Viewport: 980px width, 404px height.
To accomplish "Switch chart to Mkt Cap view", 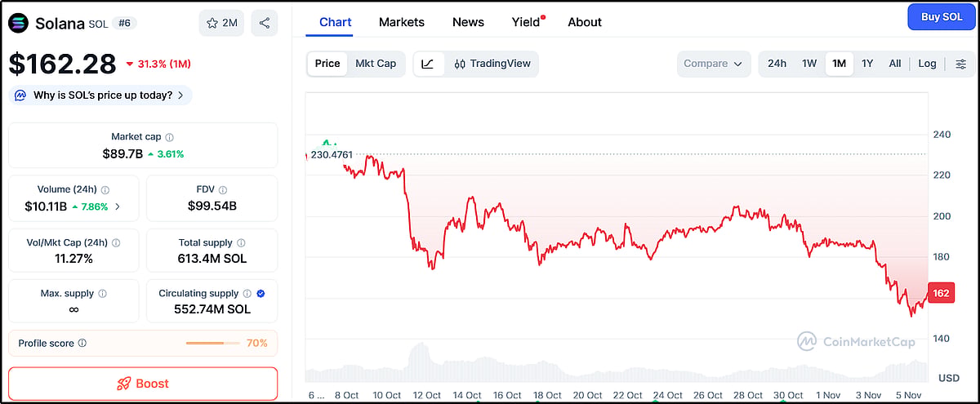I will click(x=376, y=64).
